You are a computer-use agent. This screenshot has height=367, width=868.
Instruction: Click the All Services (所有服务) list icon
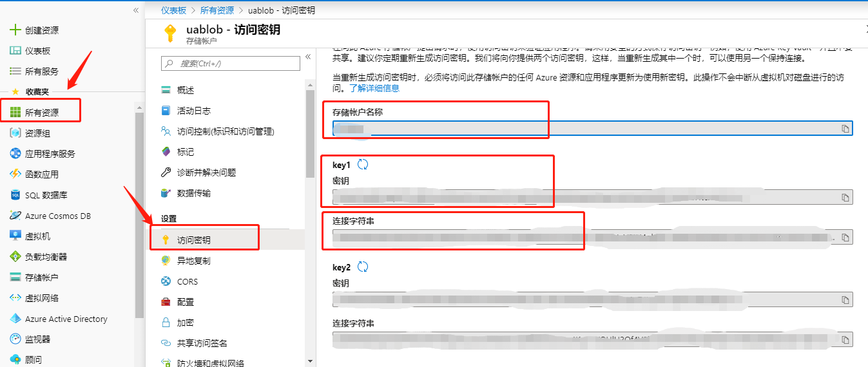(15, 71)
